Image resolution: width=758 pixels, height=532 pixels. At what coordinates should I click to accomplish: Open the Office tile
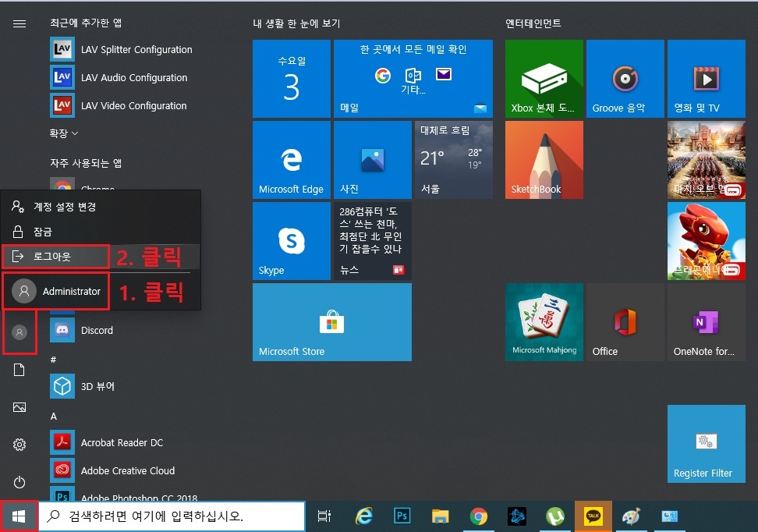[625, 322]
